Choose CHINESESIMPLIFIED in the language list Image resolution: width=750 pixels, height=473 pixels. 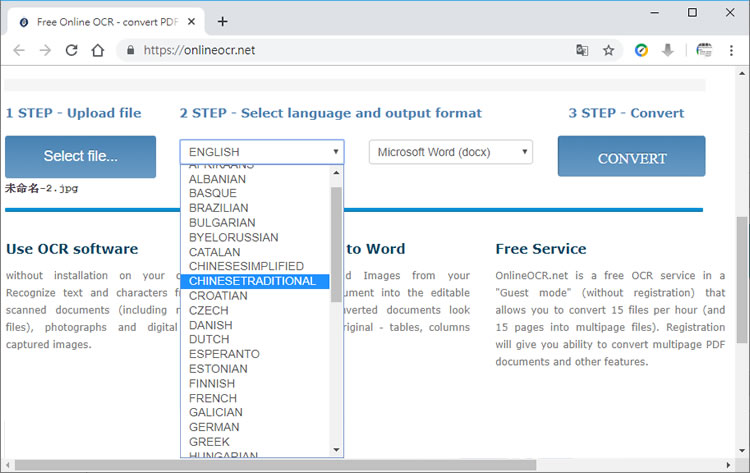pyautogui.click(x=246, y=267)
